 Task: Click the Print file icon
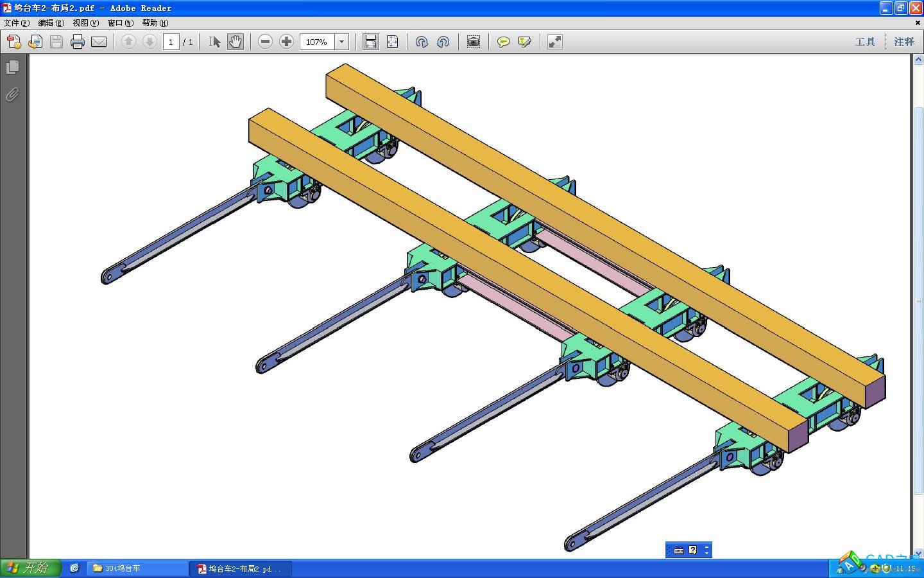(x=78, y=42)
